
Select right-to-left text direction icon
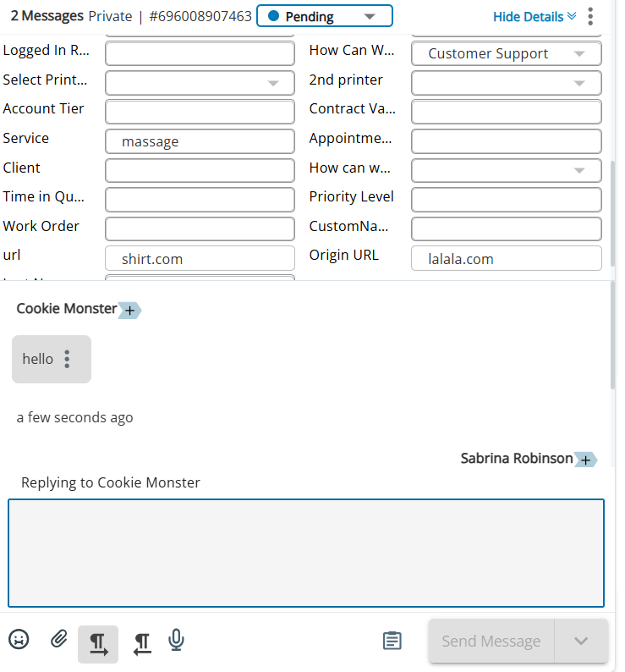click(x=142, y=644)
